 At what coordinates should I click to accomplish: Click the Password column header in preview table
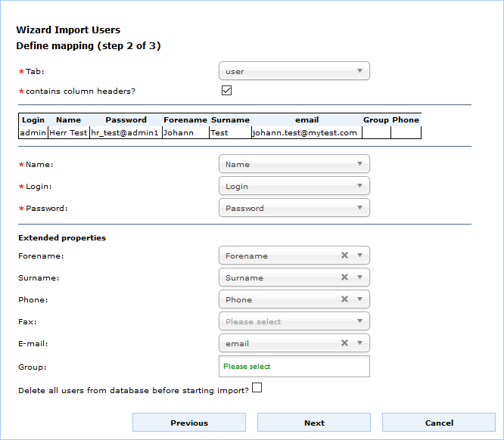coord(126,119)
